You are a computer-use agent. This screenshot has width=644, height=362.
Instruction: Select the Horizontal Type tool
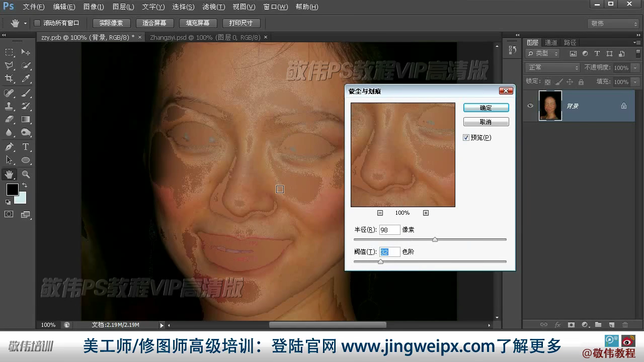point(26,147)
